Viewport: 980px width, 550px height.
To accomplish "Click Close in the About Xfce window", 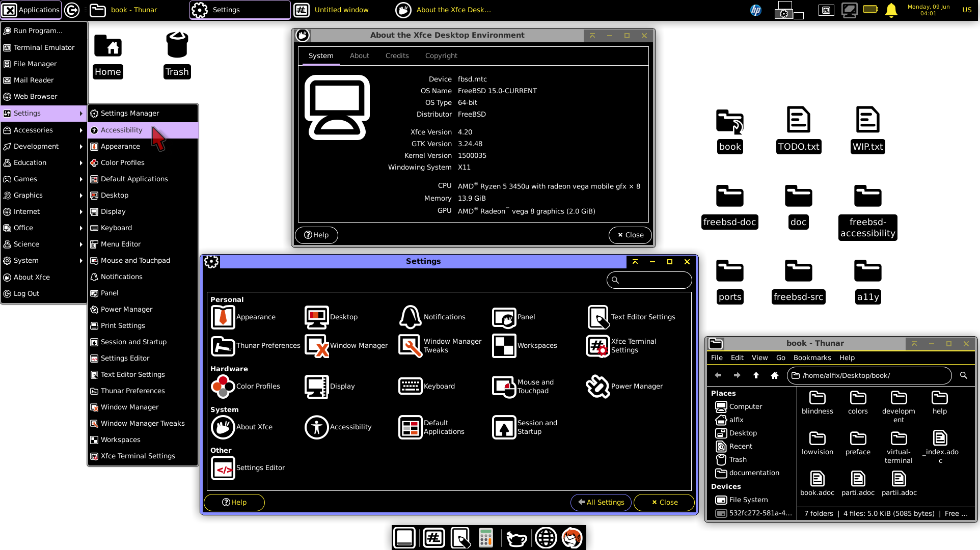I will coord(631,235).
